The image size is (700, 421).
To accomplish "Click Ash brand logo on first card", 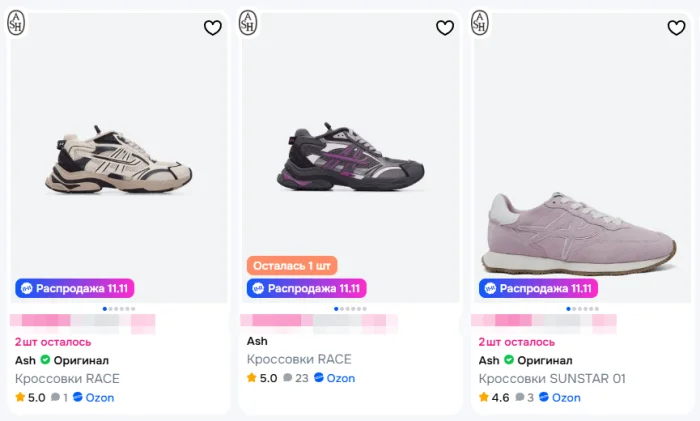I will [x=17, y=23].
